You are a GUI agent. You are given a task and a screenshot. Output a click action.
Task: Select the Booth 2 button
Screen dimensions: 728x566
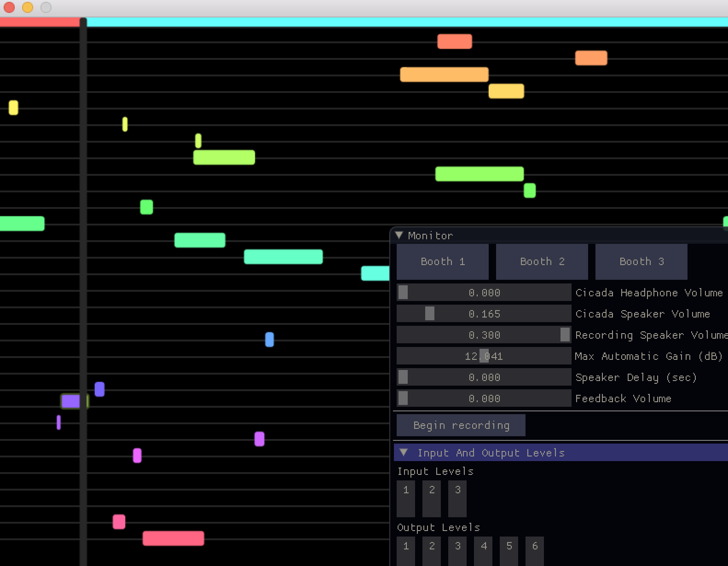tap(542, 261)
